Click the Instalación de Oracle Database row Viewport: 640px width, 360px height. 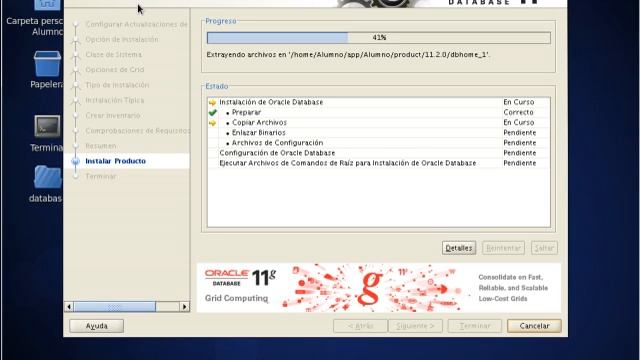(378, 102)
